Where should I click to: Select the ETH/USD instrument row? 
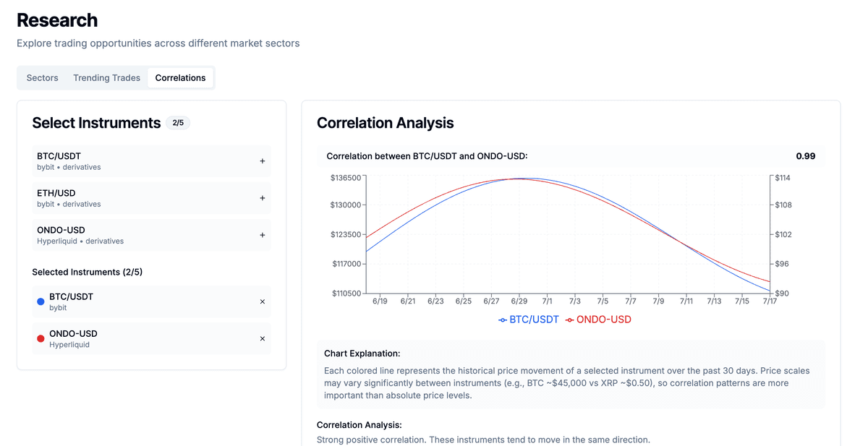(145, 197)
